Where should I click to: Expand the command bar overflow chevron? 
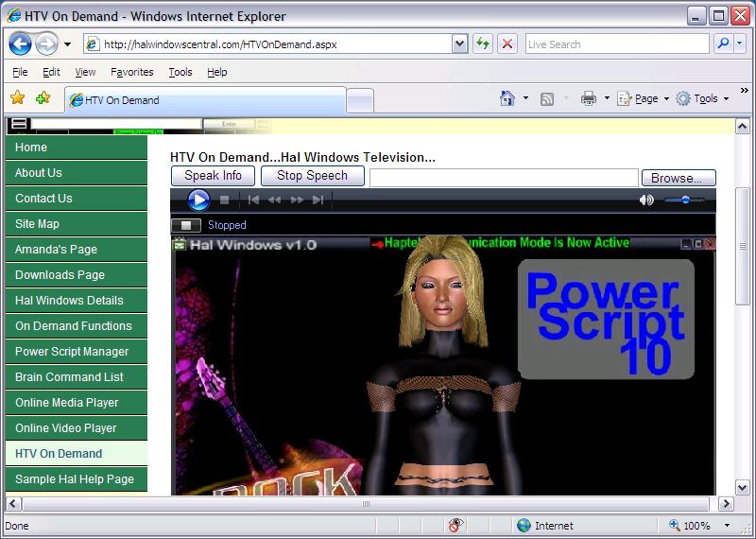pos(744,90)
